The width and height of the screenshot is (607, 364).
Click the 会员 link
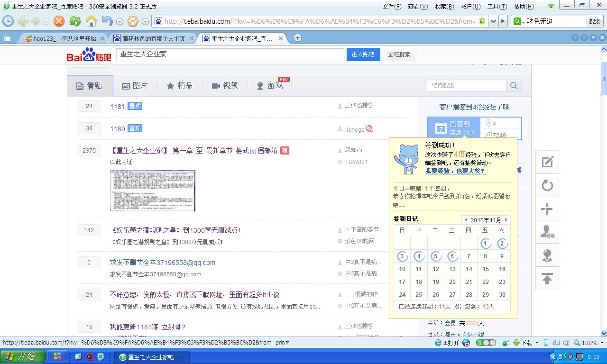click(x=450, y=323)
